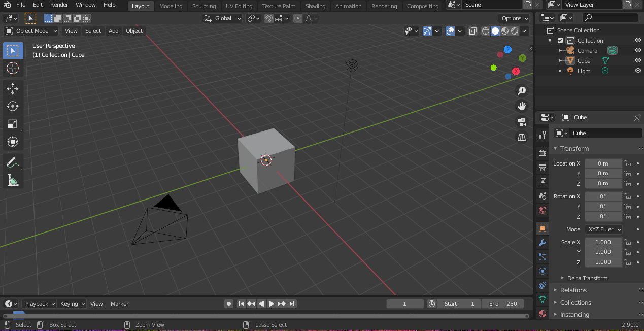Click the Location X value field
The height and width of the screenshot is (331, 644).
pos(603,163)
